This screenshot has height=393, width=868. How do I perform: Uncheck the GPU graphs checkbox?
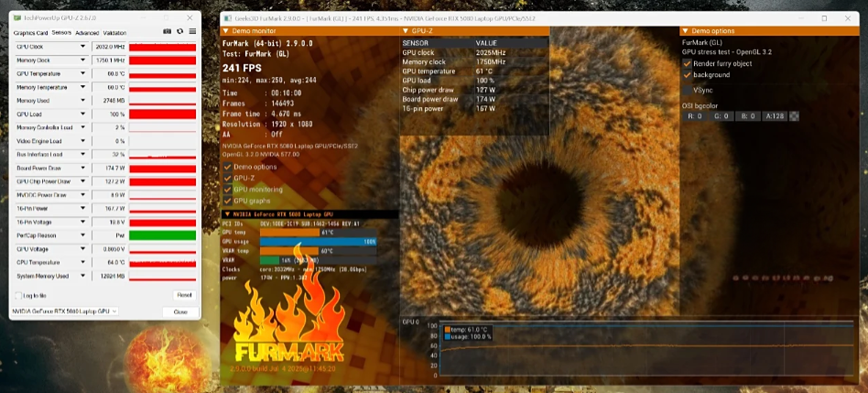[227, 201]
